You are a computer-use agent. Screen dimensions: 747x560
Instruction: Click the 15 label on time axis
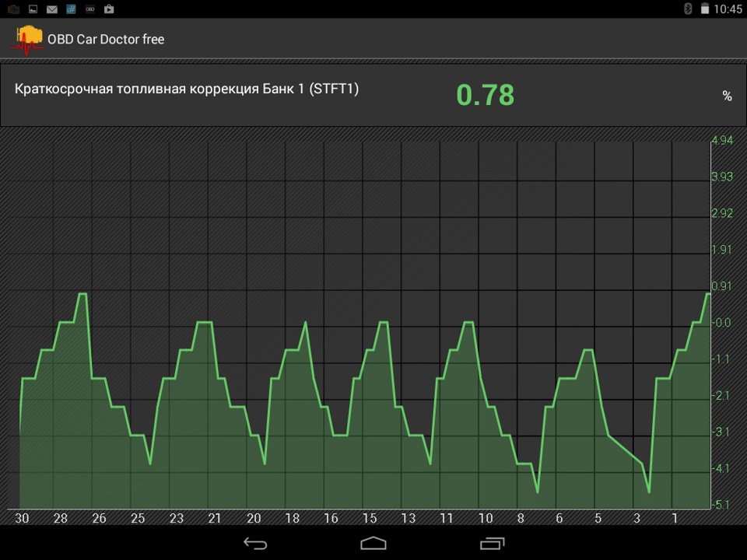click(370, 519)
